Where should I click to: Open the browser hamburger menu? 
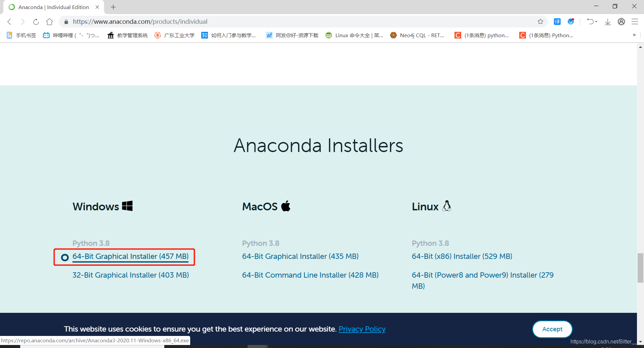635,22
